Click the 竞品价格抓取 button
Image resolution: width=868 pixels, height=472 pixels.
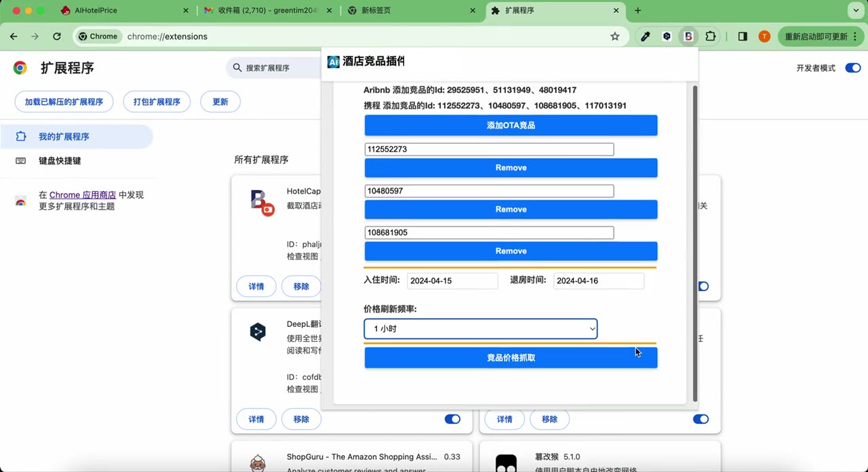pos(511,357)
